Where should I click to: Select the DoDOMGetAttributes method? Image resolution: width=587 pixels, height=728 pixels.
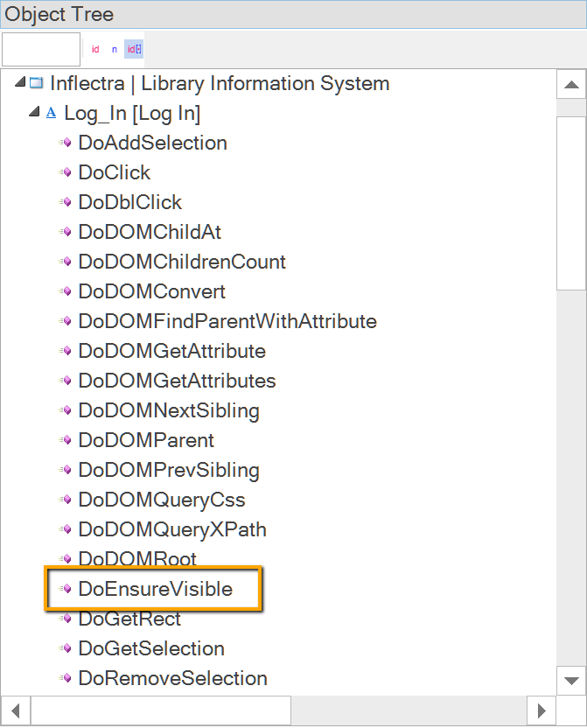(177, 381)
